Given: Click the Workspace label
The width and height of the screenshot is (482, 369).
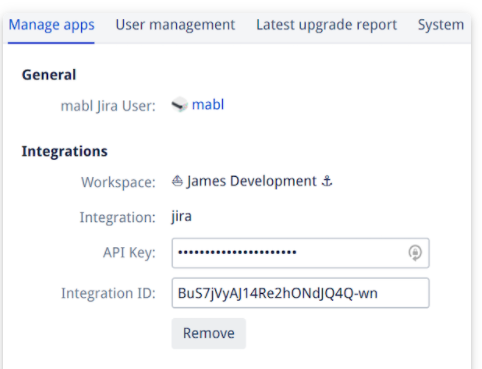Looking at the screenshot, I should pos(119,182).
